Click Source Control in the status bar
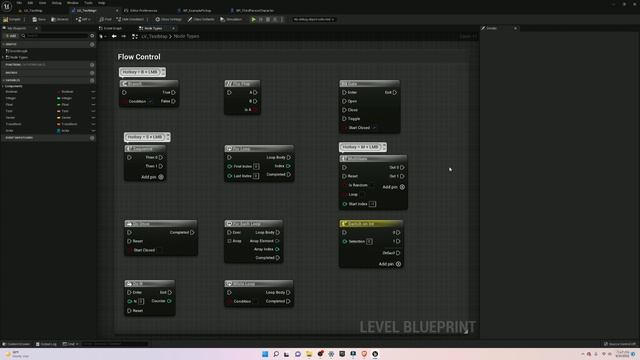The height and width of the screenshot is (360, 640). click(x=620, y=344)
